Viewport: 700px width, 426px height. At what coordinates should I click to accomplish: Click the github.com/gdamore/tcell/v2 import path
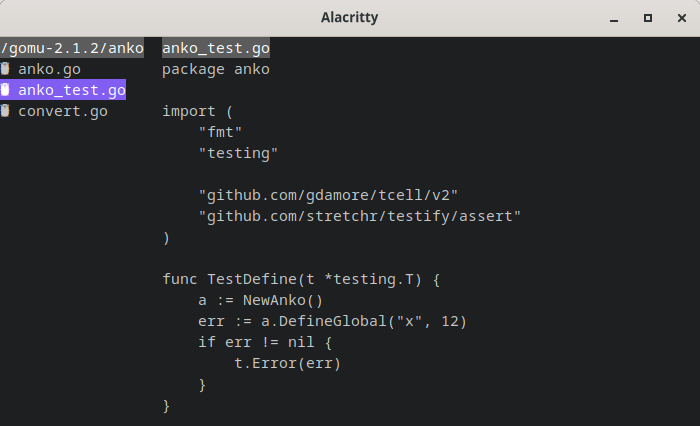tap(328, 195)
